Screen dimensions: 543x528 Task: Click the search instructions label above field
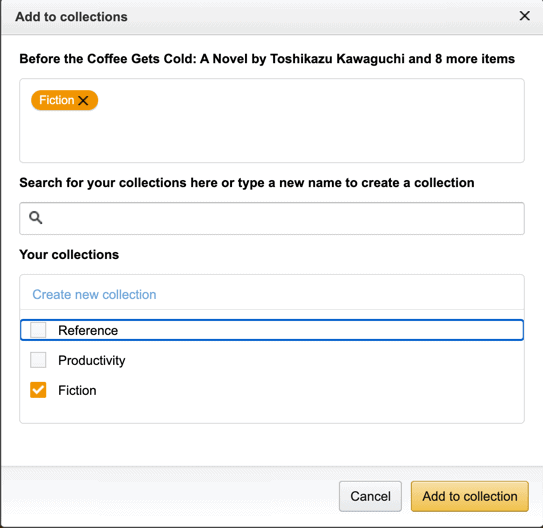(247, 183)
